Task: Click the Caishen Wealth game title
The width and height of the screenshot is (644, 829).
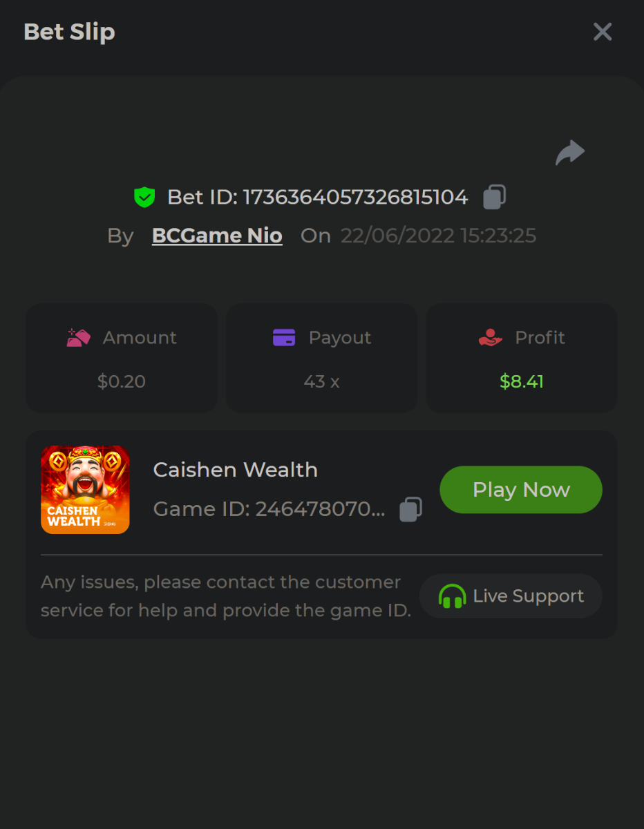Action: pos(235,470)
